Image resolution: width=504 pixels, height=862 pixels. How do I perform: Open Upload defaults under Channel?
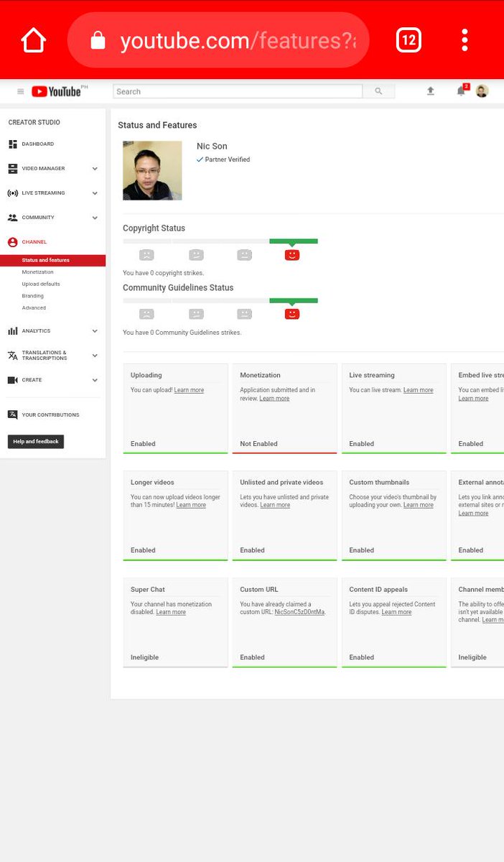pos(41,284)
